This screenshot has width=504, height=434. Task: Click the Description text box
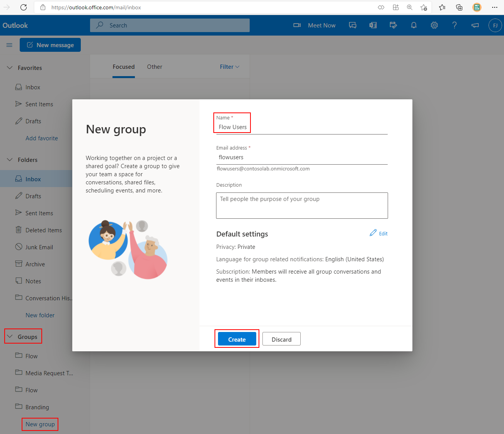[302, 206]
